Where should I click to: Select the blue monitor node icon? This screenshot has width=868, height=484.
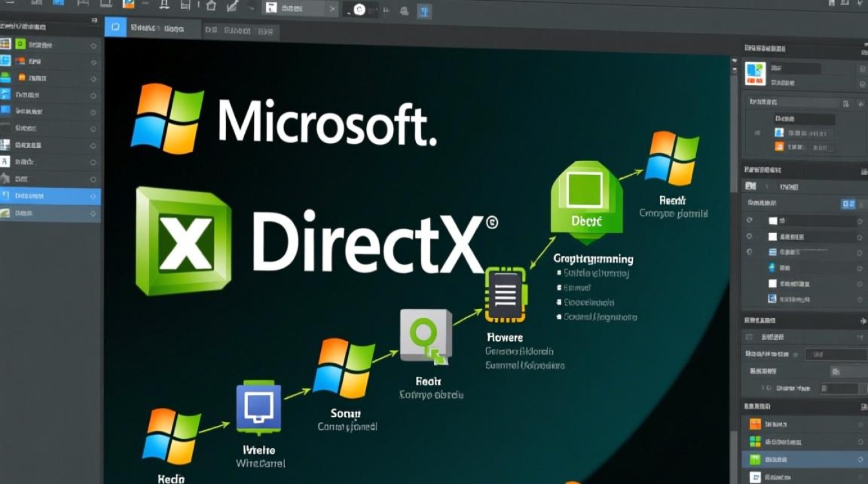click(259, 407)
